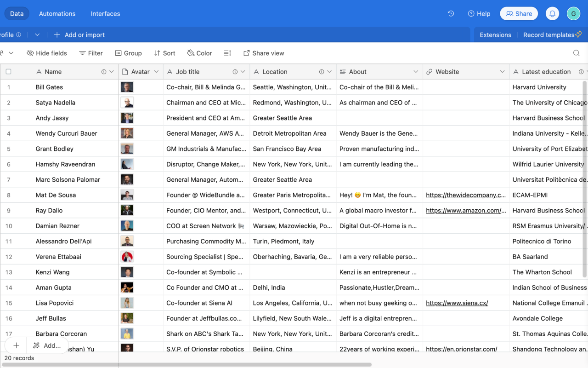
Task: Open the Name field dropdown menu
Action: coord(112,71)
